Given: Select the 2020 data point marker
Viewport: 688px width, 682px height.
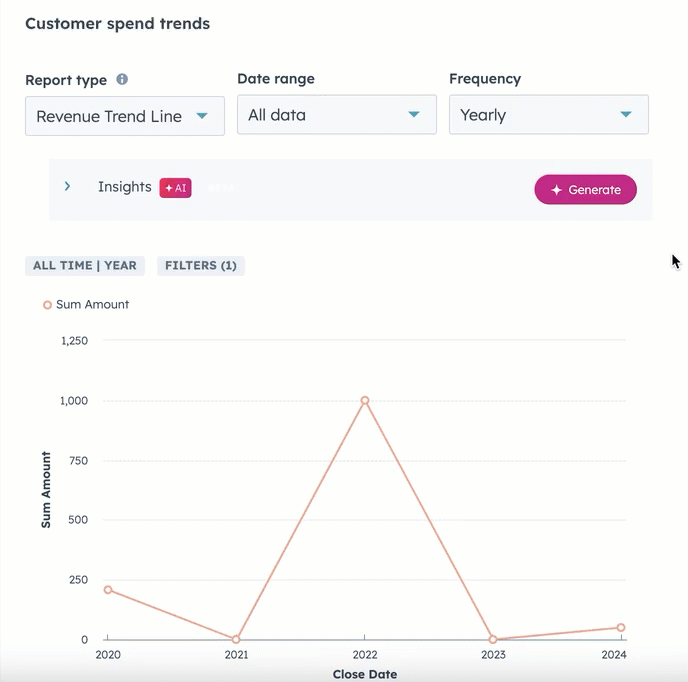Looking at the screenshot, I should (108, 589).
